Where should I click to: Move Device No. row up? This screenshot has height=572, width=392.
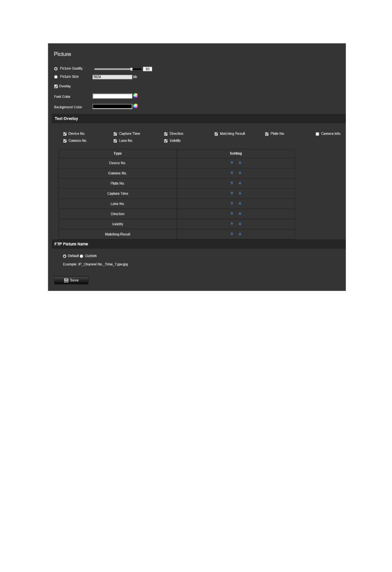(x=232, y=163)
